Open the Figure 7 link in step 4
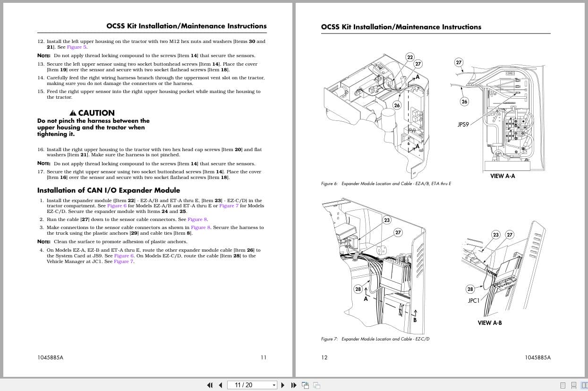 point(123,261)
